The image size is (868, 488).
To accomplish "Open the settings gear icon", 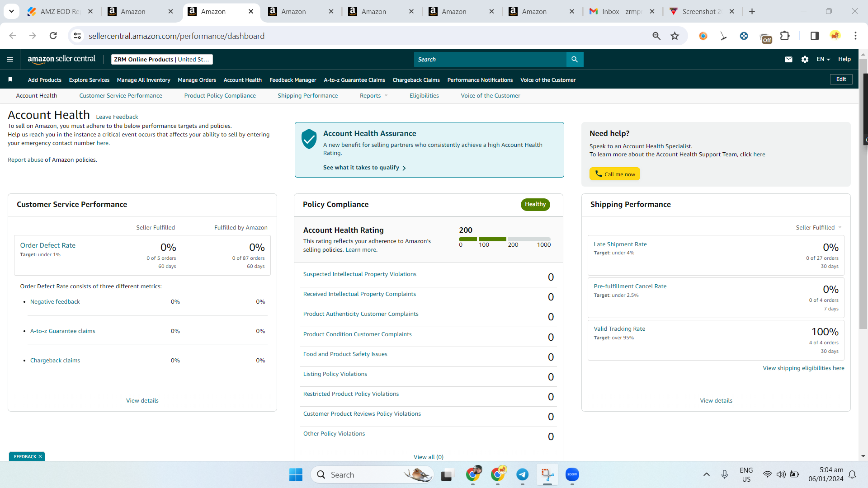I will (805, 59).
